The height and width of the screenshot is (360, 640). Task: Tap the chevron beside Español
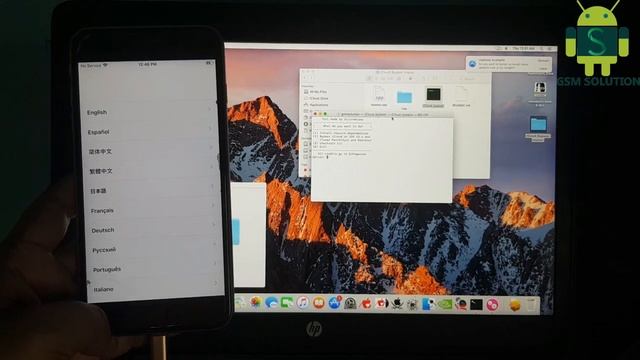click(211, 129)
